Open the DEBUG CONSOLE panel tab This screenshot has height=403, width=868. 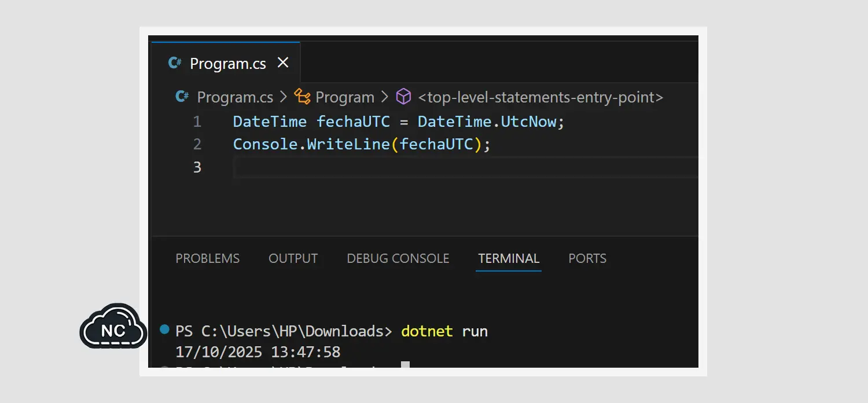(398, 258)
